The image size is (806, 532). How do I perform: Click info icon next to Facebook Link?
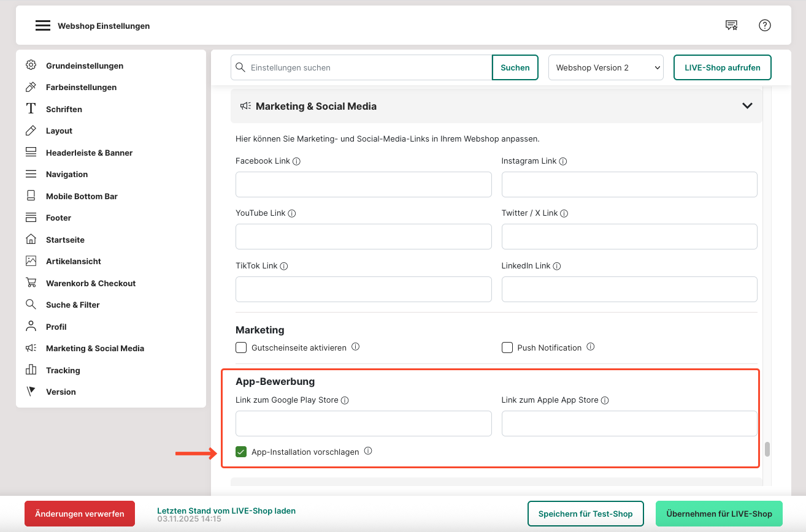(x=296, y=161)
